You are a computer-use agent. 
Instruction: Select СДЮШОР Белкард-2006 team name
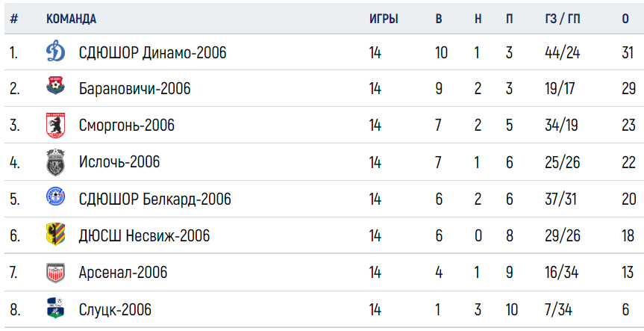tap(154, 199)
